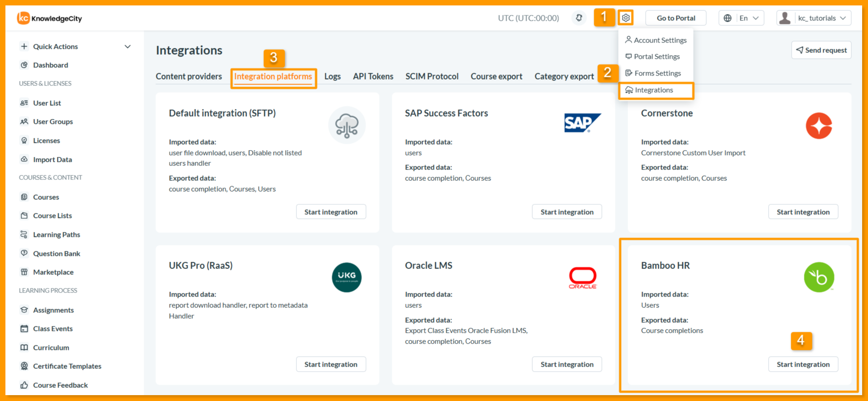The height and width of the screenshot is (401, 868).
Task: Start integration for Cornerstone
Action: click(803, 212)
